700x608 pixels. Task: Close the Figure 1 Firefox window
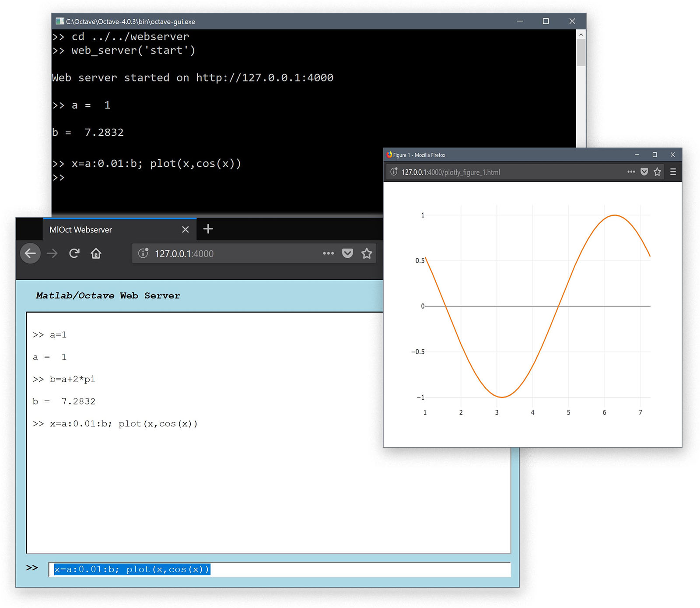point(673,155)
